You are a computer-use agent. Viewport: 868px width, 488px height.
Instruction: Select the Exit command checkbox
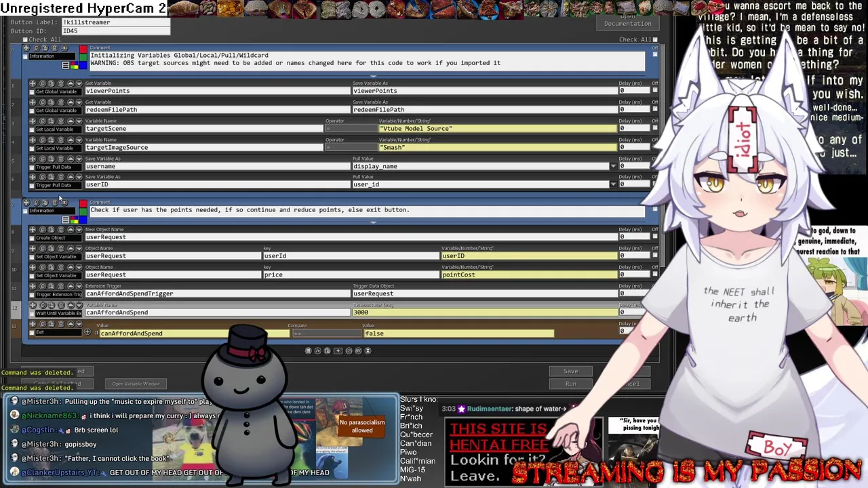pyautogui.click(x=32, y=333)
